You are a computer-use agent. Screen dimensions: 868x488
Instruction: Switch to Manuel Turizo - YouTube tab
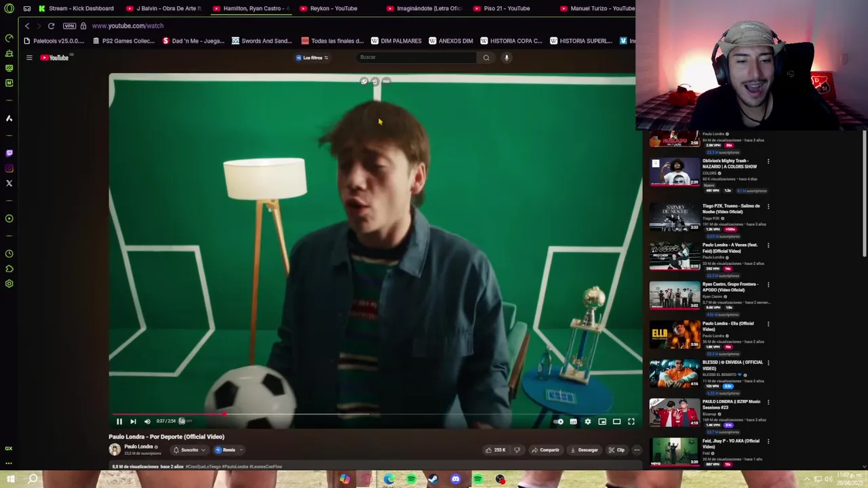coord(598,8)
